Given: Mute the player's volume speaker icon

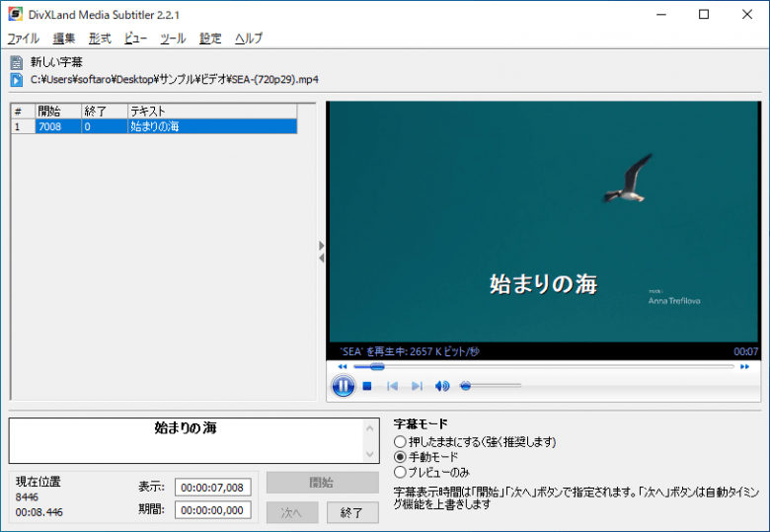Looking at the screenshot, I should 442,386.
